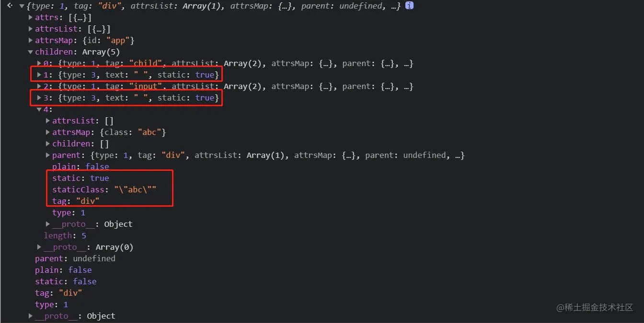Viewport: 644px width, 323px height.
Task: Expand the __proto__ Object under child 4
Action: [47, 224]
